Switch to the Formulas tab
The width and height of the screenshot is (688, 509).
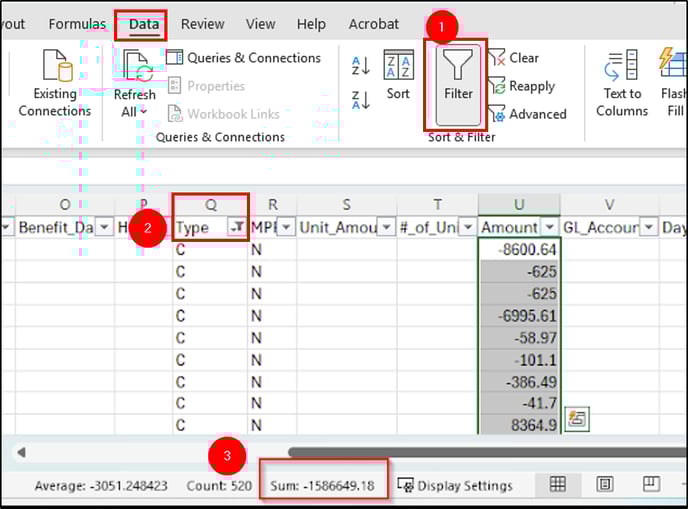77,24
